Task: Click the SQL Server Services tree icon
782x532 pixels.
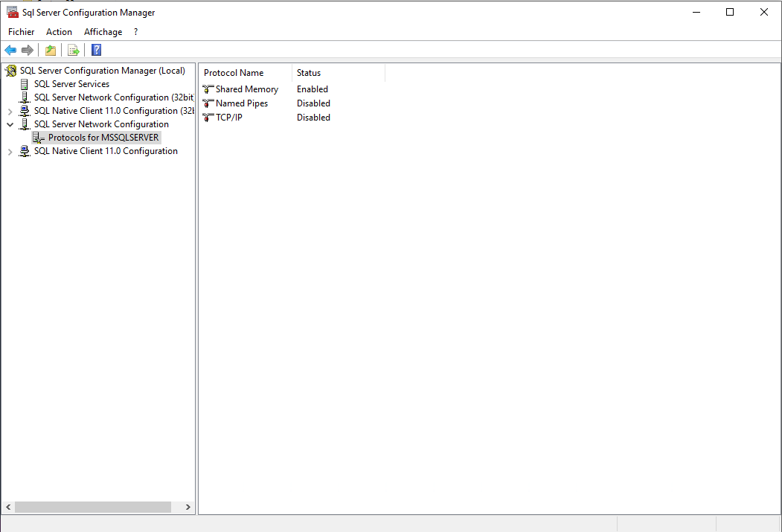Action: (x=24, y=84)
